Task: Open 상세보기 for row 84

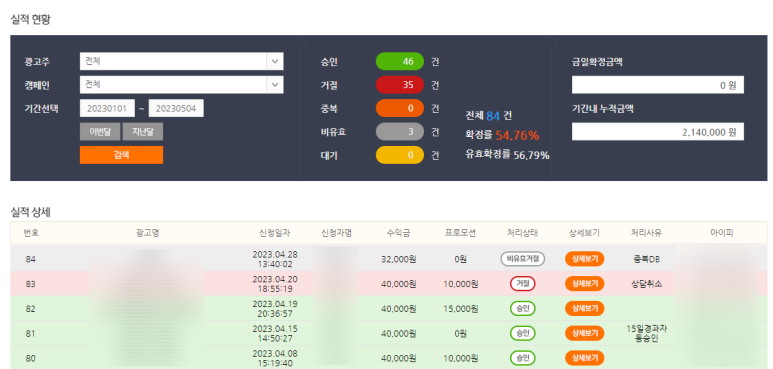Action: (585, 259)
